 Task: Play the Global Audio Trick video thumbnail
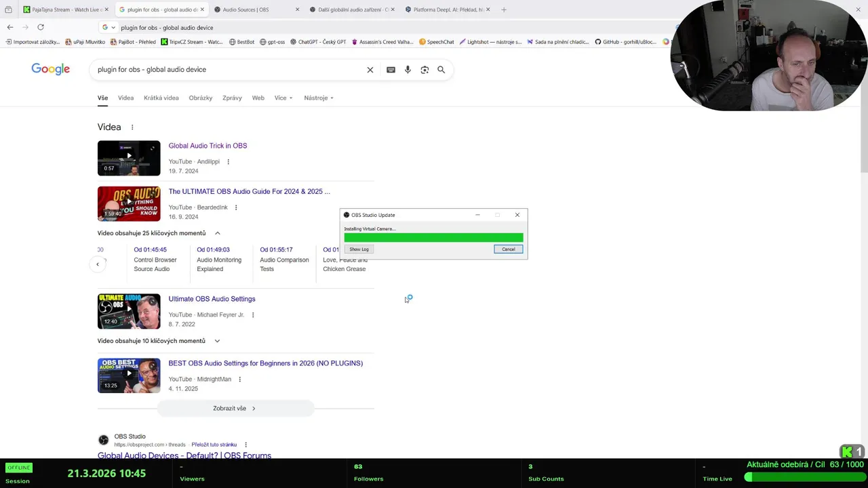coord(129,158)
